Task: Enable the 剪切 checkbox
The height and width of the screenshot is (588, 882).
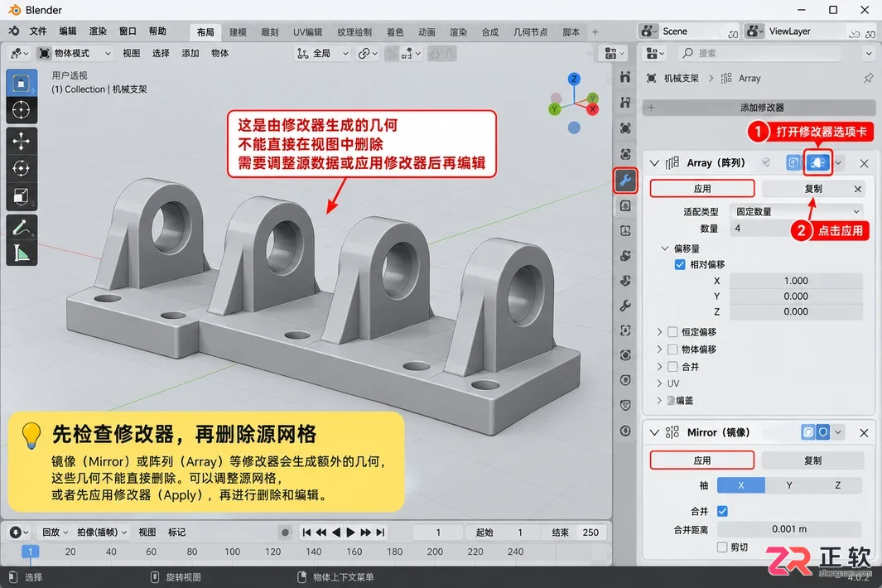Action: pos(722,547)
